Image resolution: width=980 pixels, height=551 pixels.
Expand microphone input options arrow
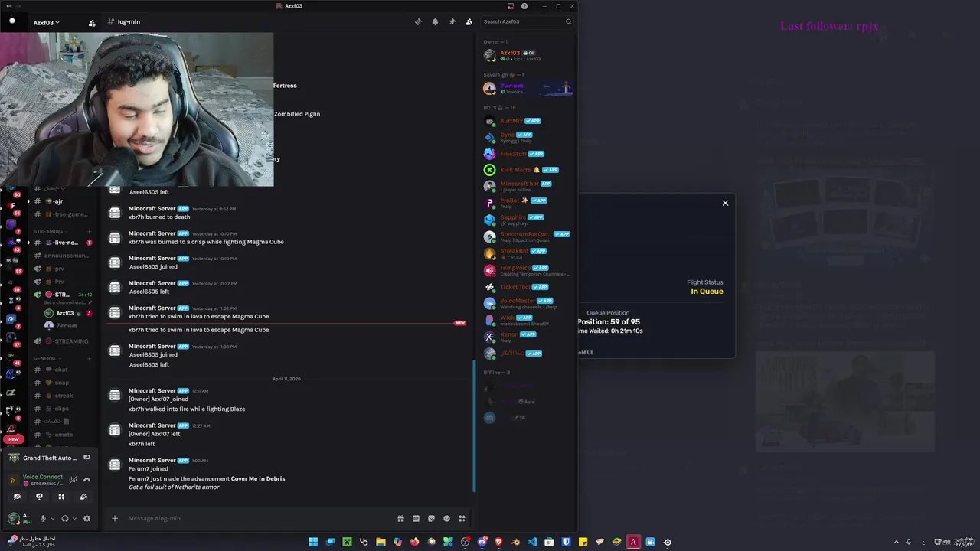52,518
